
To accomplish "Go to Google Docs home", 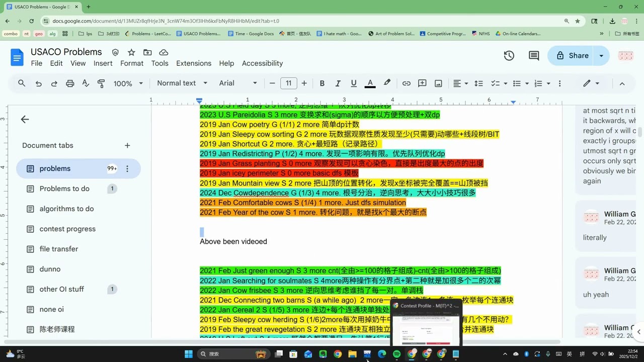I will (x=17, y=57).
